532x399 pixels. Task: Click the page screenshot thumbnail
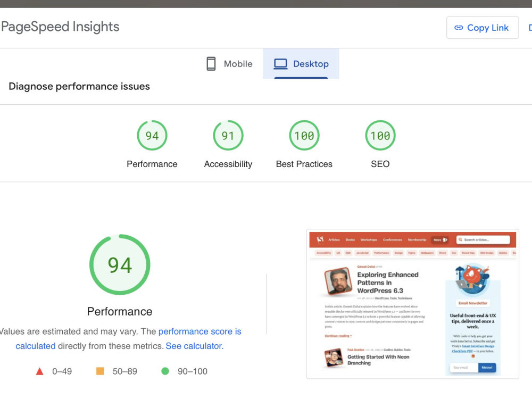[x=413, y=304]
